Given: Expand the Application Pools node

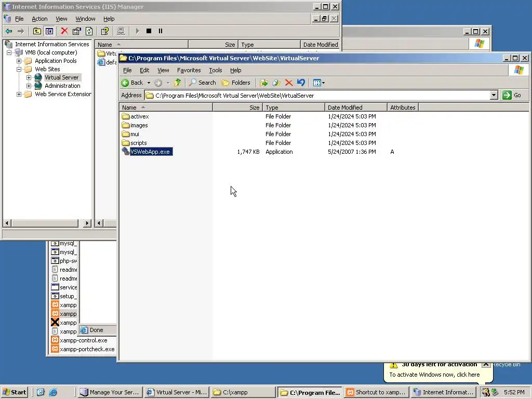Looking at the screenshot, I should [x=19, y=61].
